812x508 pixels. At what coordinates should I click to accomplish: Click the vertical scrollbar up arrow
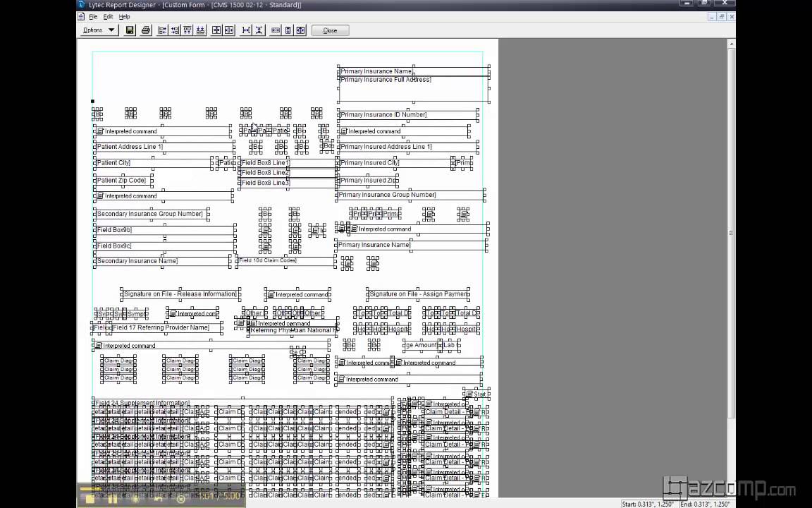pyautogui.click(x=732, y=44)
